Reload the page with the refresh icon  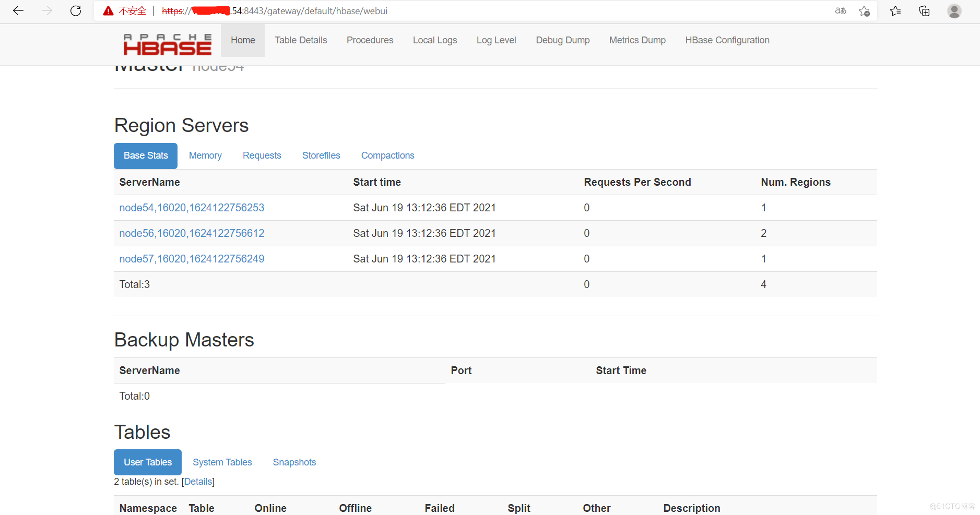coord(76,11)
